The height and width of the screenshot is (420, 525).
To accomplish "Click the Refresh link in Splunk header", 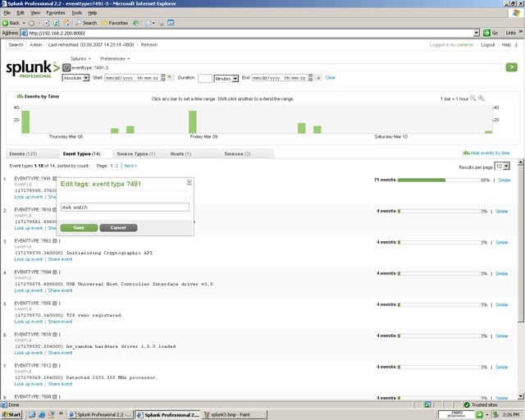I will click(149, 44).
